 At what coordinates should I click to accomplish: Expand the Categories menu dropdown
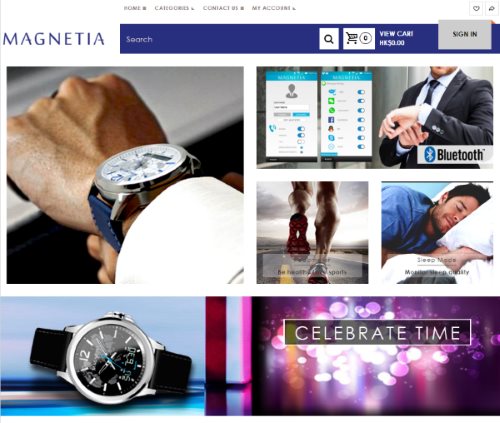(174, 8)
